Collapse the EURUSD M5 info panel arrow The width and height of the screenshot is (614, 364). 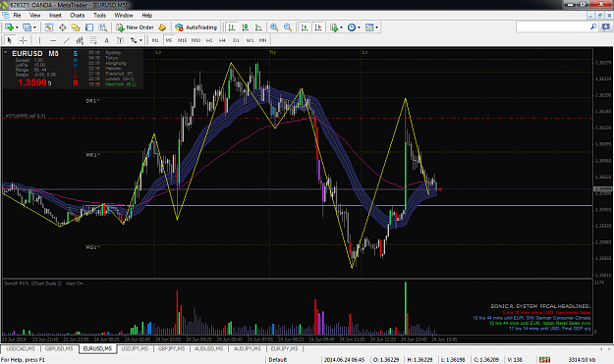6,52
